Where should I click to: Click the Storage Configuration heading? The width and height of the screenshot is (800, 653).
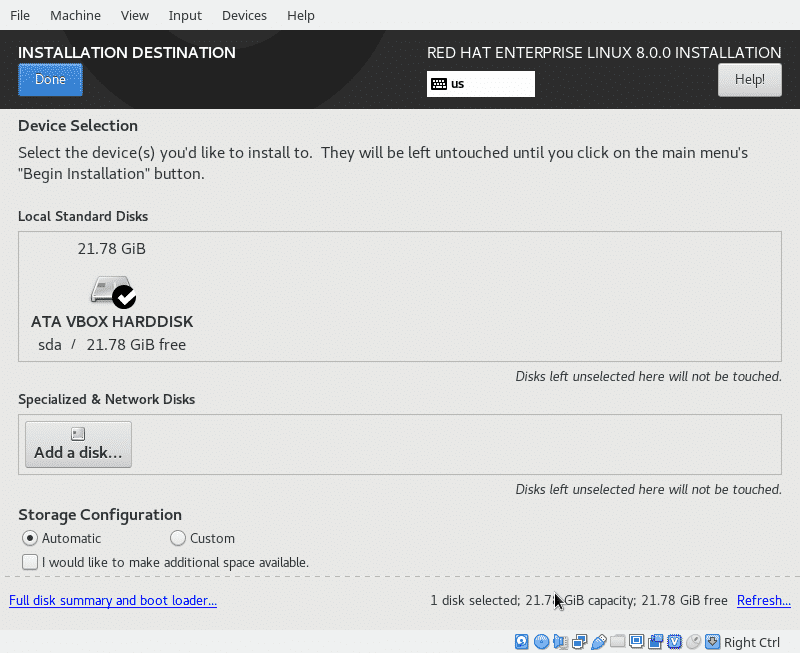click(100, 515)
